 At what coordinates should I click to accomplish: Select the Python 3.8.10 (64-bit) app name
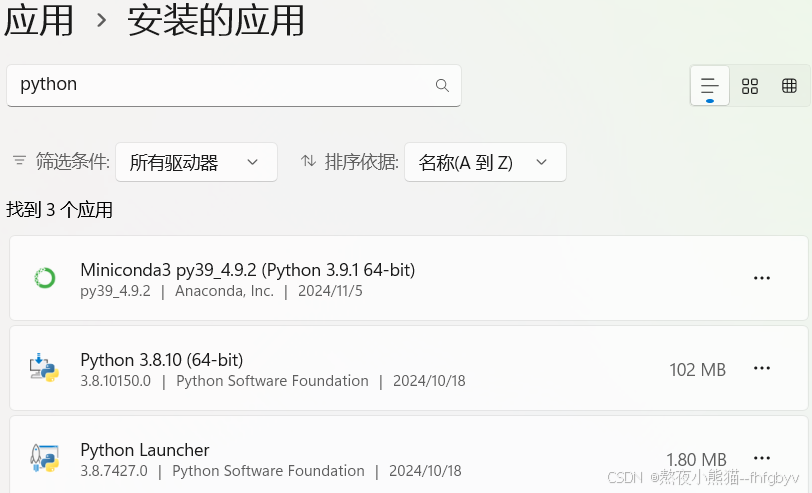[162, 360]
